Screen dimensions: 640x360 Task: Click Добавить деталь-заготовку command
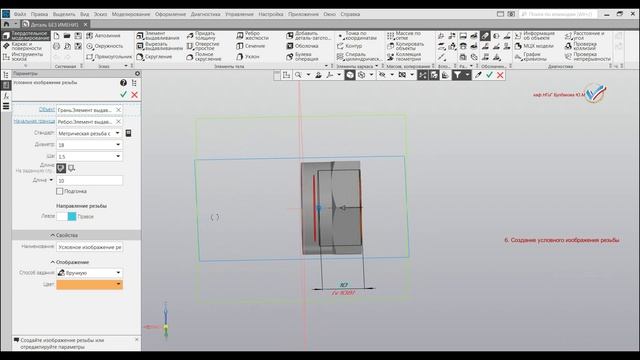coord(309,36)
